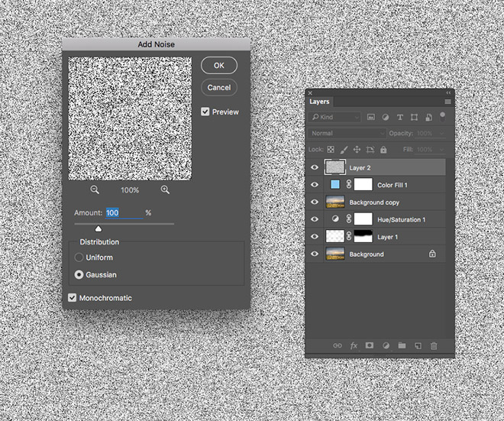Disable the Monochromatic checkbox
The width and height of the screenshot is (504, 421).
(73, 298)
